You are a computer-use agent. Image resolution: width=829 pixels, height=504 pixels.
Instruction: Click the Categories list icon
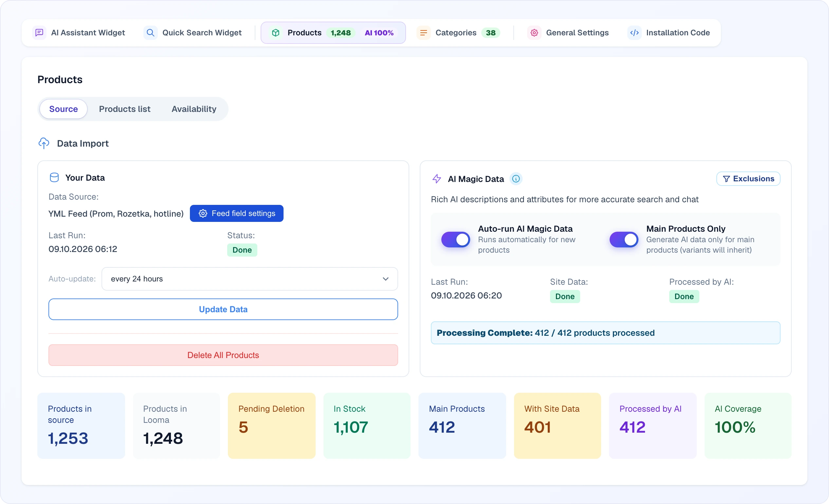[x=424, y=33]
